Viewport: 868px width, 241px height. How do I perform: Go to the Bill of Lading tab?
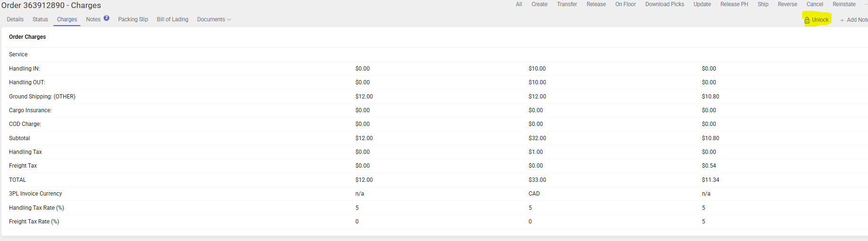point(172,19)
